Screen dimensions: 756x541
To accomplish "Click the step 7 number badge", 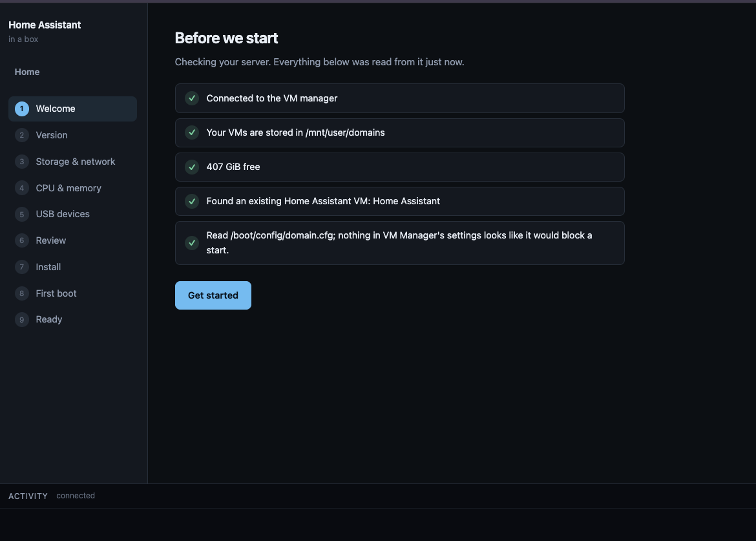I will pos(22,267).
